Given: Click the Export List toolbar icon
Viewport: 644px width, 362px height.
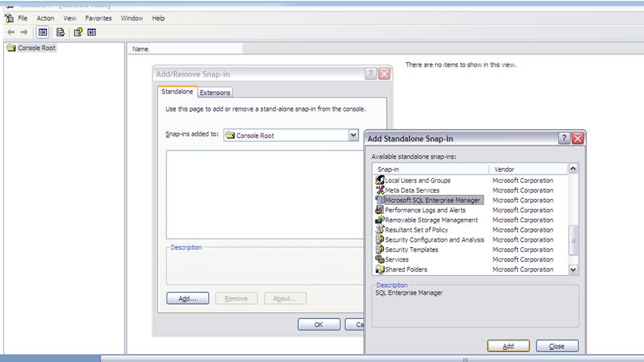Looking at the screenshot, I should click(60, 32).
